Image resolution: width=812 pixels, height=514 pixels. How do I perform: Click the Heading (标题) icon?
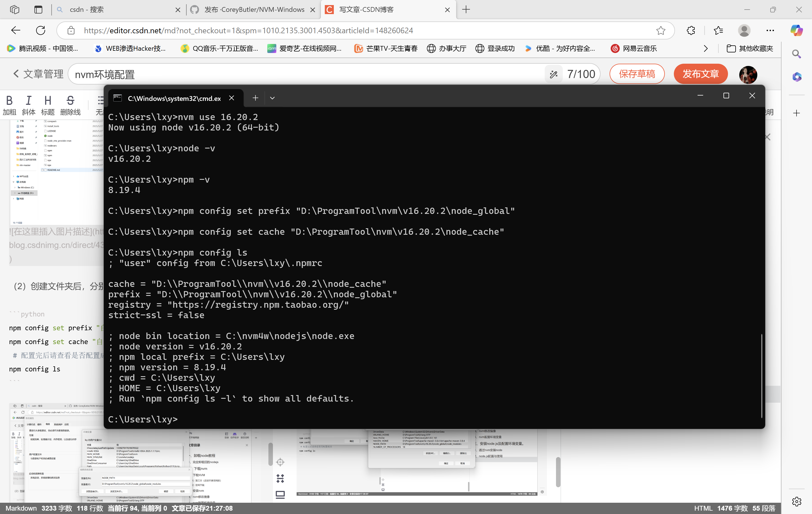[x=48, y=100]
